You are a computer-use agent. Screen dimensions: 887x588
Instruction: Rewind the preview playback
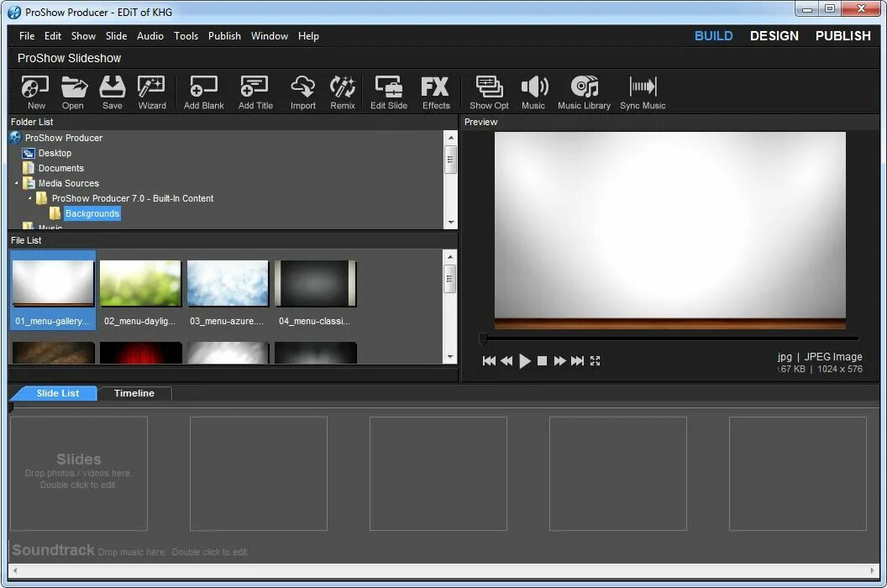coord(506,360)
